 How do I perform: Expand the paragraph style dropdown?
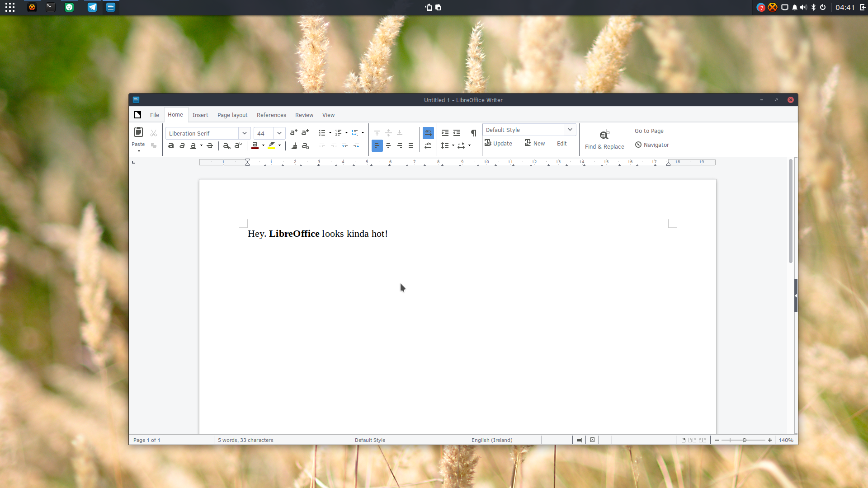pos(570,130)
